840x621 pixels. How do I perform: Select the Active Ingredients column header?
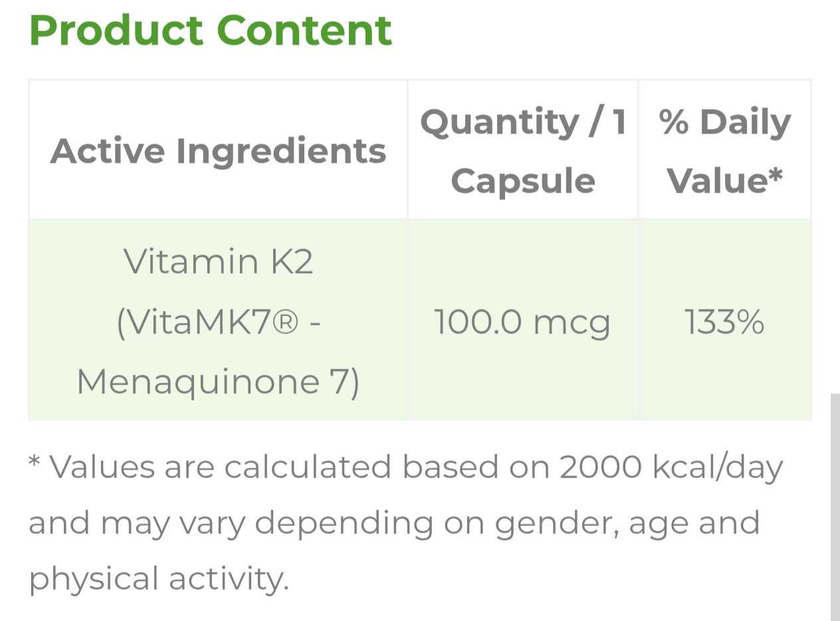pyautogui.click(x=218, y=151)
